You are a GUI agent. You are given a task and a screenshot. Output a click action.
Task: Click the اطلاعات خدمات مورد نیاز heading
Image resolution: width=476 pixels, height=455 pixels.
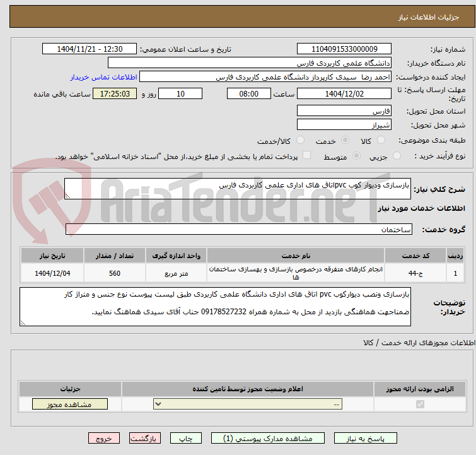(x=421, y=208)
